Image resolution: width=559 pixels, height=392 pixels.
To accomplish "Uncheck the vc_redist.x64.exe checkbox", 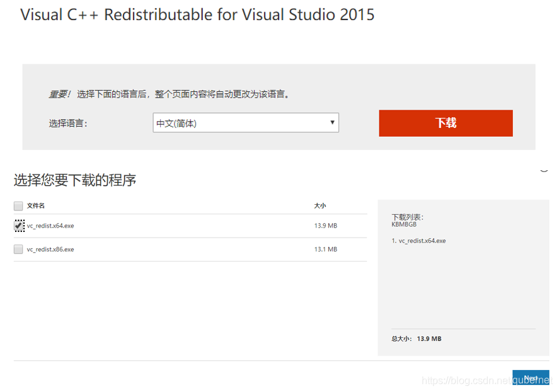I will pyautogui.click(x=19, y=226).
